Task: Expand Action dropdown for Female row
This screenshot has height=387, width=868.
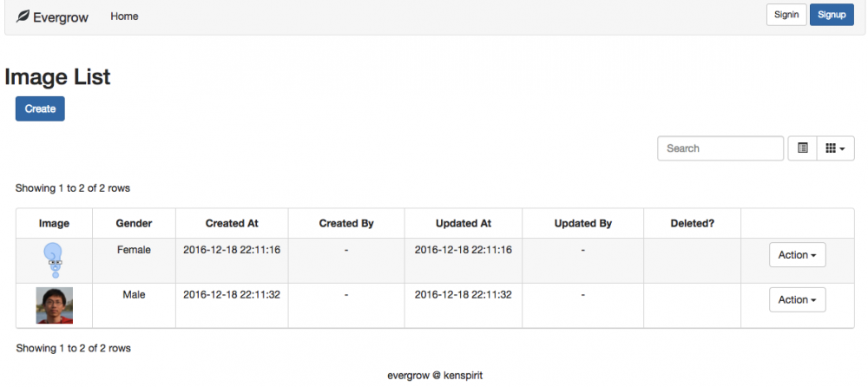Action: 797,255
